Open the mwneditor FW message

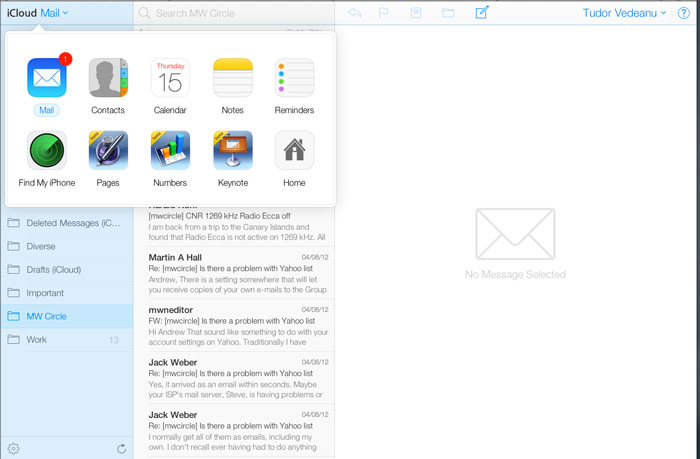click(234, 325)
